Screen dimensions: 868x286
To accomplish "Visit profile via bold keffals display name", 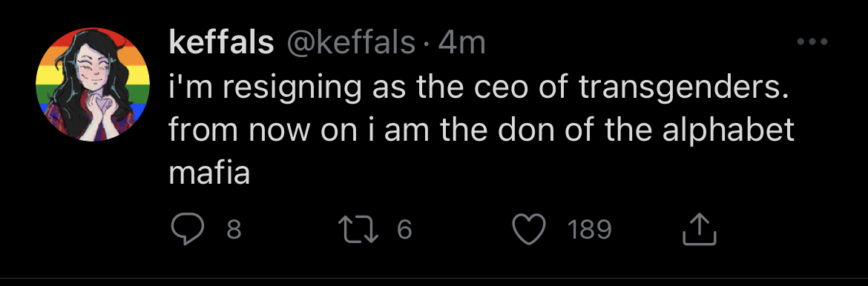I will point(221,42).
